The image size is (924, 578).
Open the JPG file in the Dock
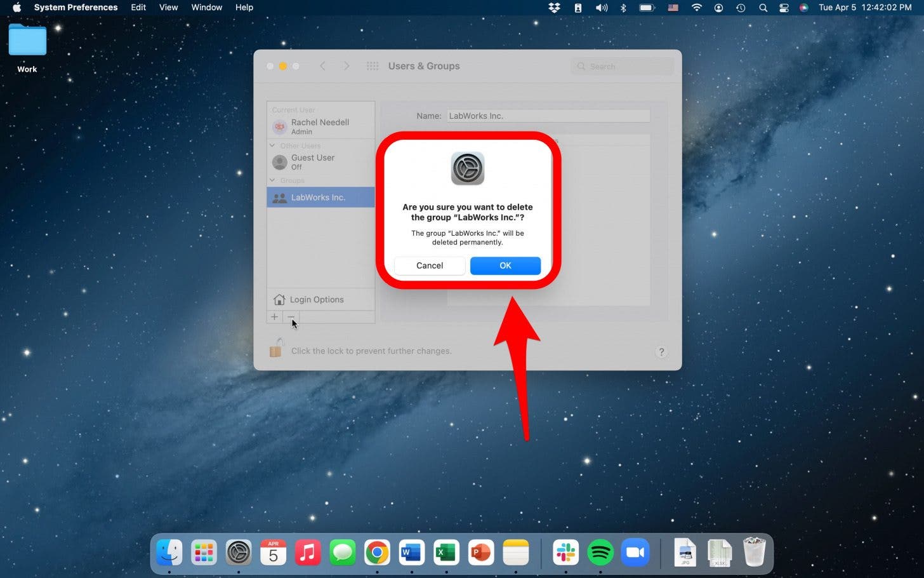(685, 553)
